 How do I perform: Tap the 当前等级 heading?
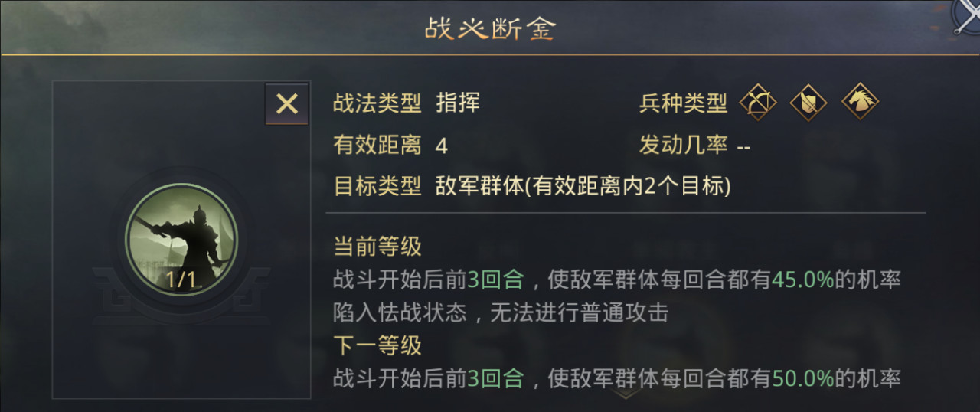(x=377, y=247)
